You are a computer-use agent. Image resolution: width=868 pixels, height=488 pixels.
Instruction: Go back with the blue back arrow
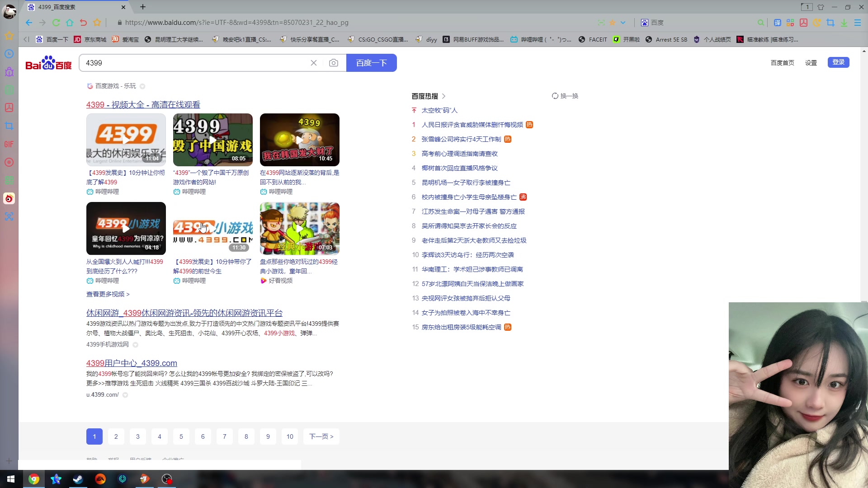coord(29,23)
